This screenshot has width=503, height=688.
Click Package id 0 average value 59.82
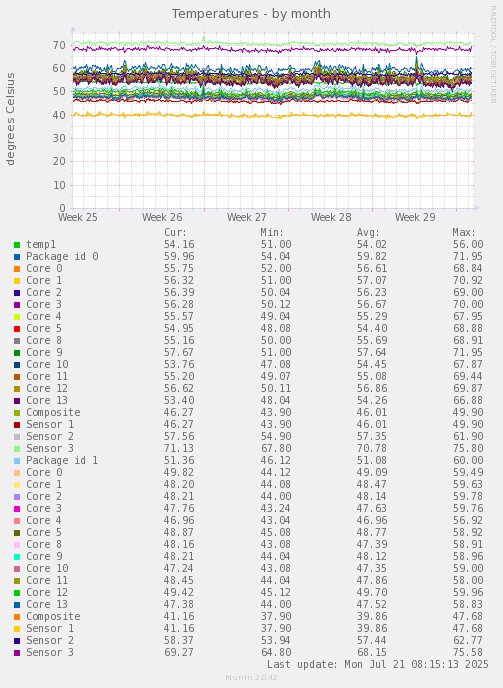(x=372, y=256)
